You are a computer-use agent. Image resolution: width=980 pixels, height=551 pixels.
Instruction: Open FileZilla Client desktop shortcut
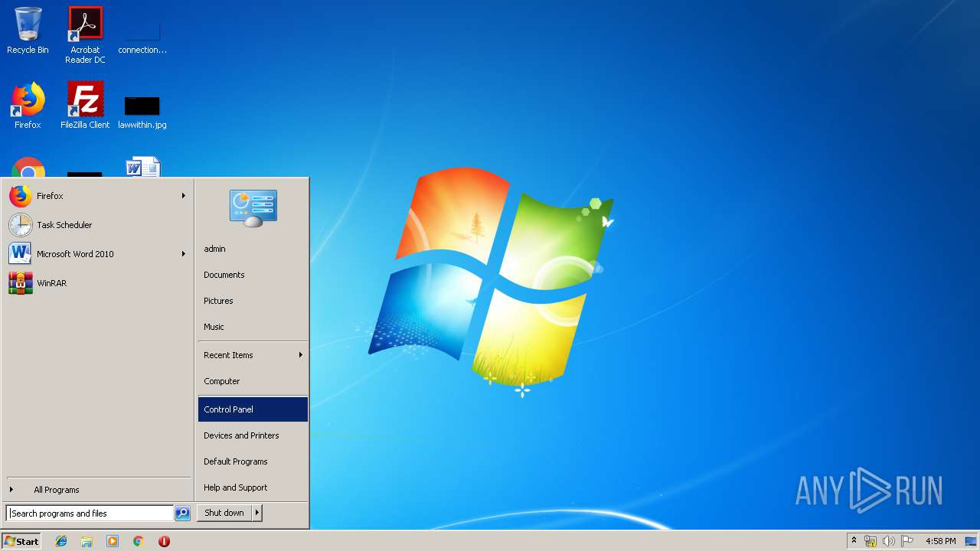(x=85, y=106)
